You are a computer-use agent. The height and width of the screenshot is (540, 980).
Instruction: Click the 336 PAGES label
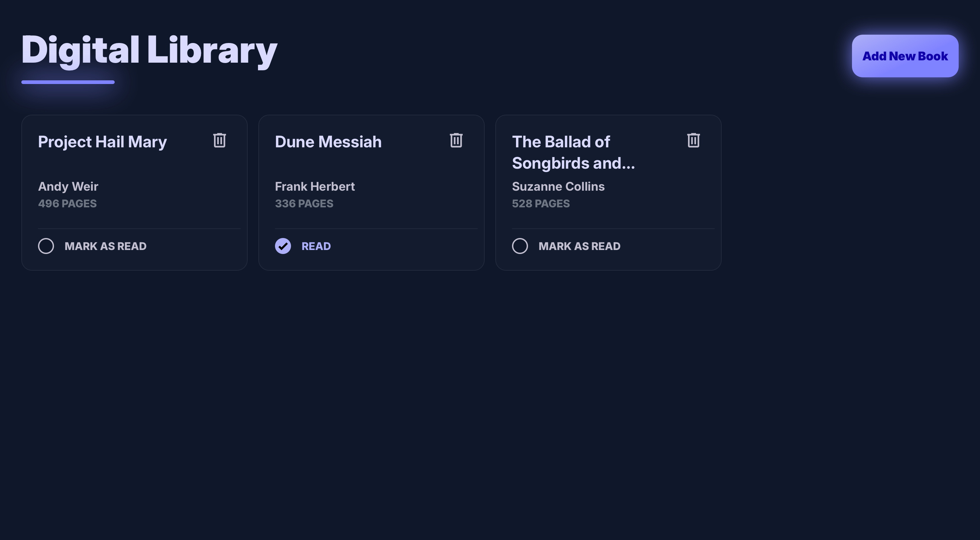(304, 204)
